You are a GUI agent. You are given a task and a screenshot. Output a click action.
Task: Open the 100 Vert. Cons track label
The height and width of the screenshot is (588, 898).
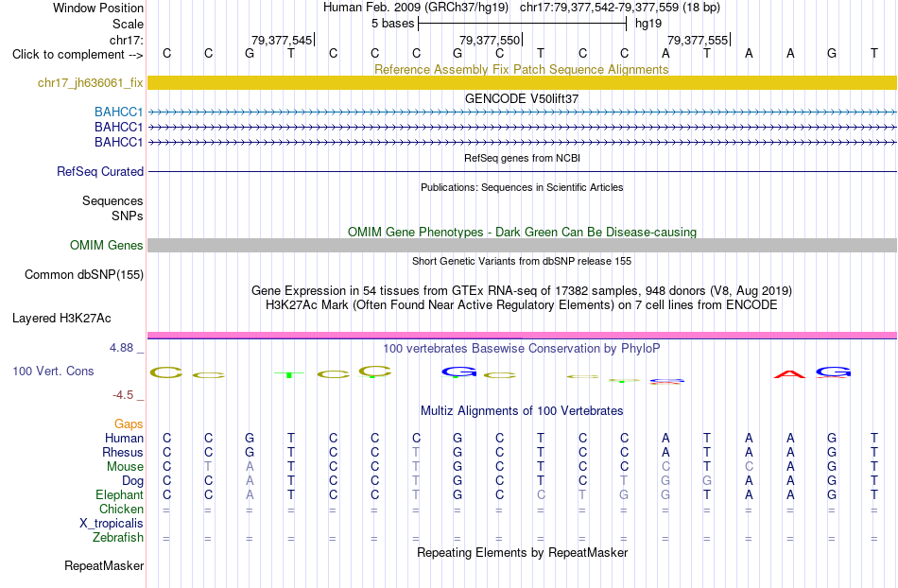[53, 371]
